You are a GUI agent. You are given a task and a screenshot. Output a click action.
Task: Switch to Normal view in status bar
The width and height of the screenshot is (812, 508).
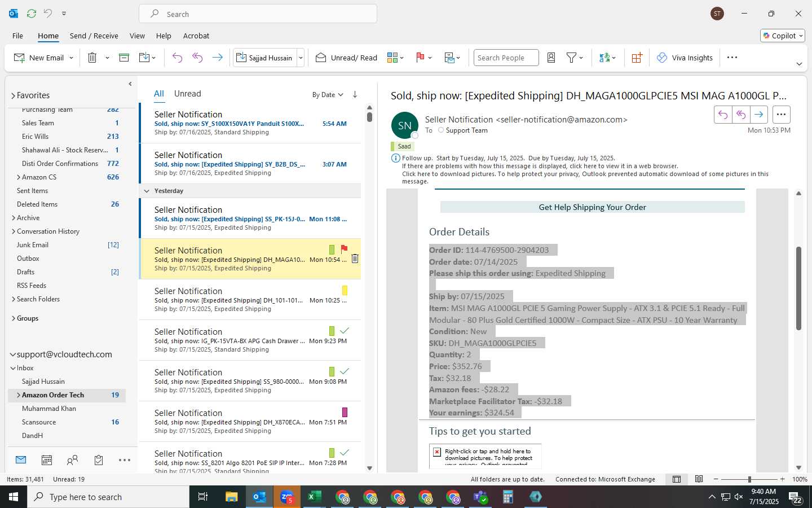tap(677, 479)
